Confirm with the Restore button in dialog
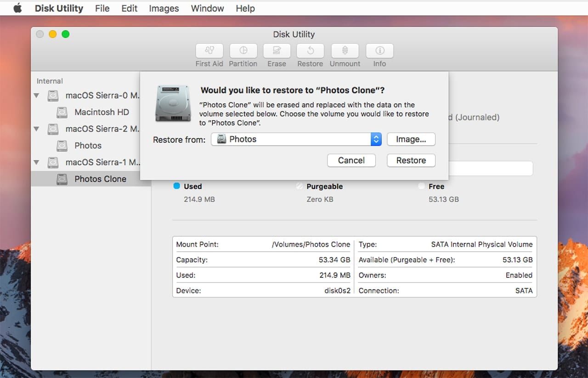Image resolution: width=588 pixels, height=378 pixels. click(411, 160)
